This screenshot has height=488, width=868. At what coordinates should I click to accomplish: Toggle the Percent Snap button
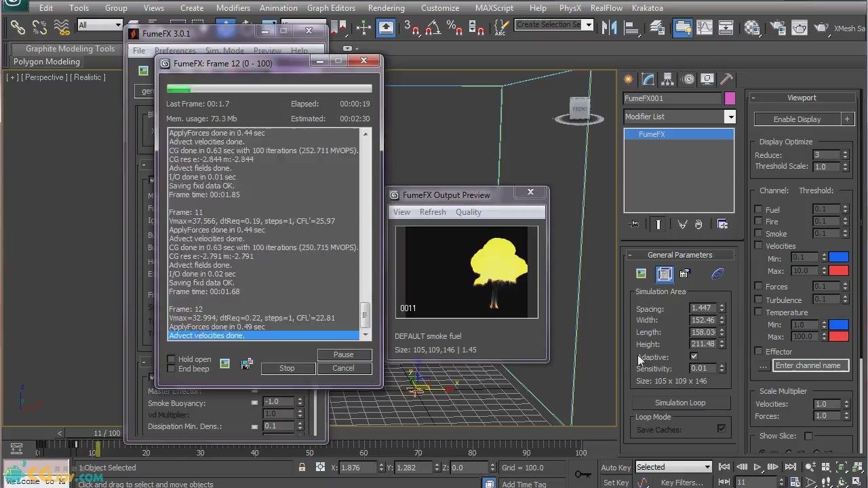[454, 27]
